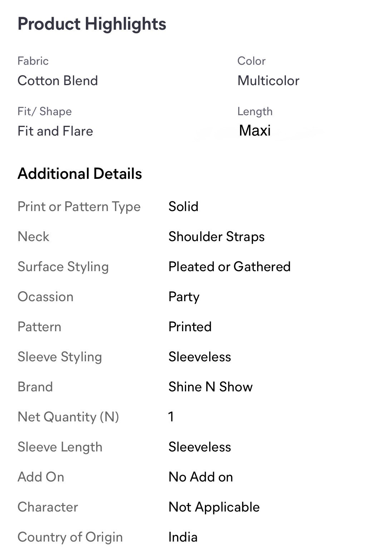Select the Cotton Blend fabric value
Image resolution: width=392 pixels, height=553 pixels.
coord(58,81)
